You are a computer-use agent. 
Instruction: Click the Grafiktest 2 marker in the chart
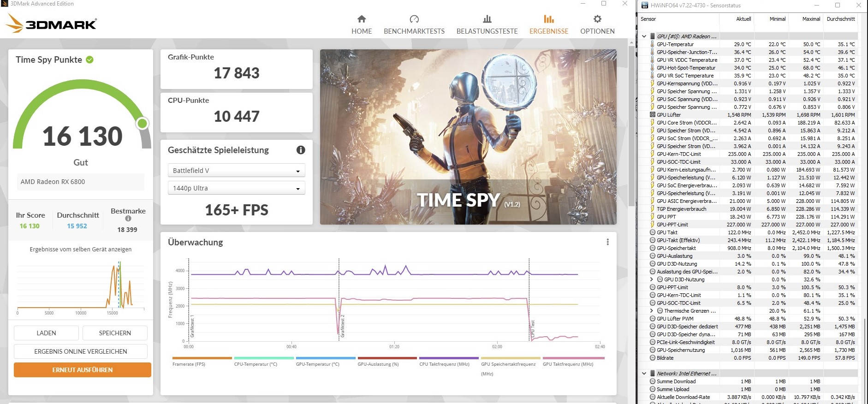tap(343, 326)
